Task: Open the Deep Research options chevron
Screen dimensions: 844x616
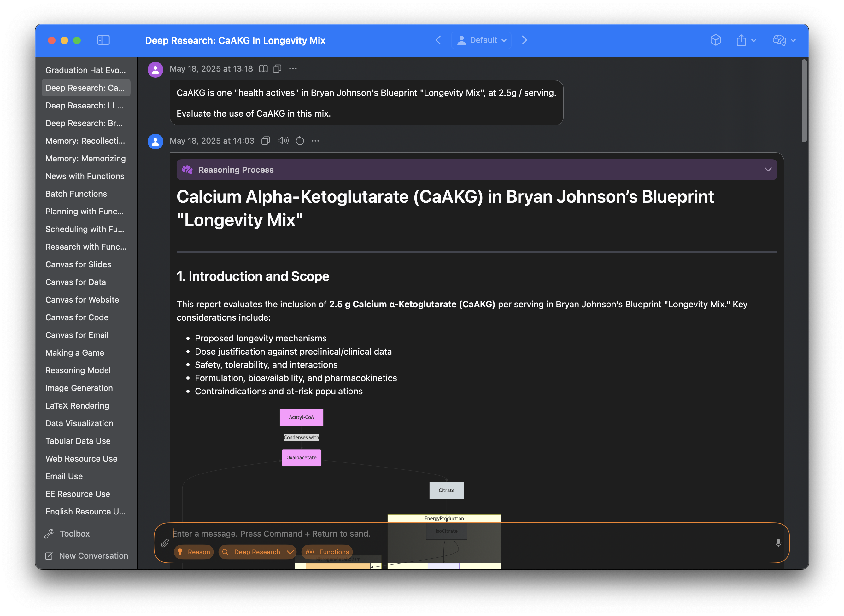Action: click(x=290, y=552)
